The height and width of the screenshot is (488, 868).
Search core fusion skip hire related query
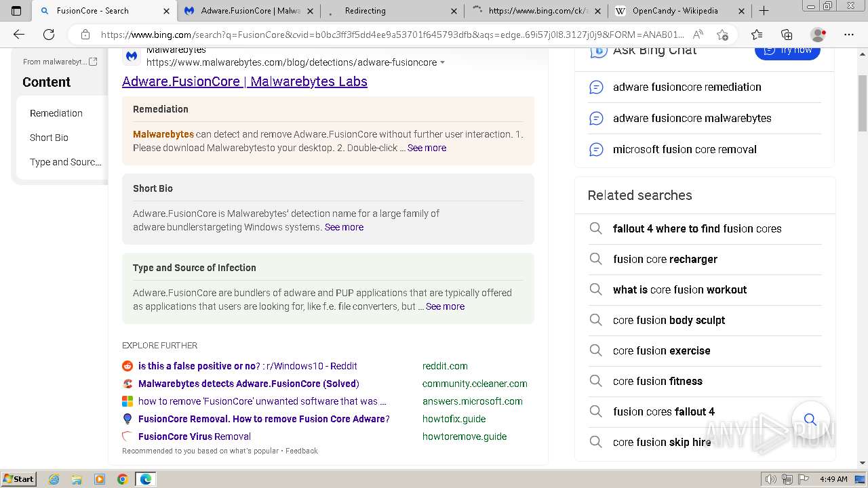pyautogui.click(x=662, y=442)
